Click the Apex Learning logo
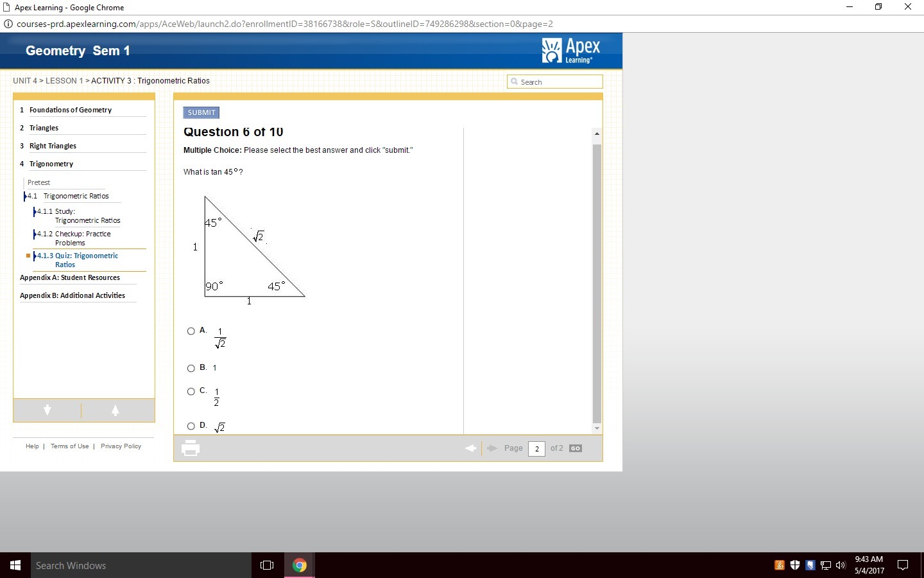 click(x=571, y=51)
